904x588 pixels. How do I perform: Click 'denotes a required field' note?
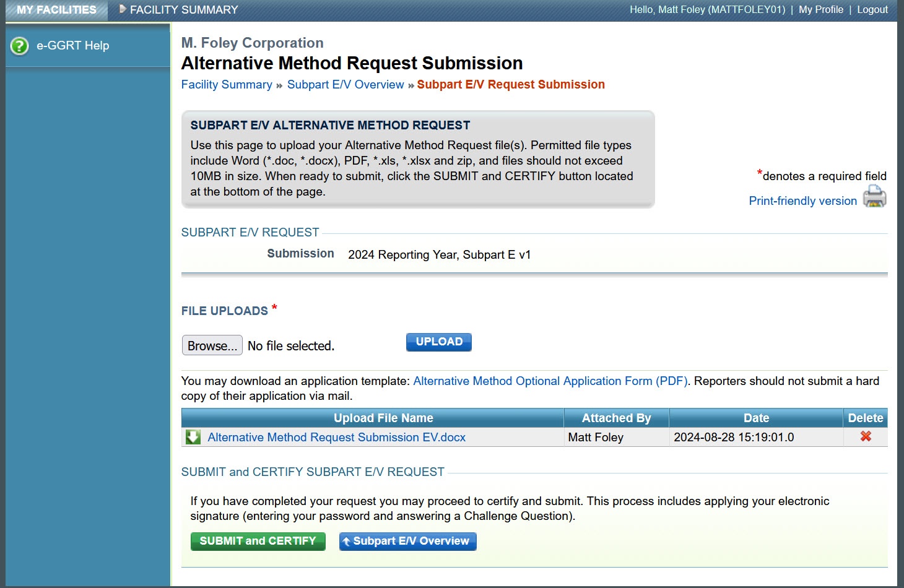[x=824, y=176]
